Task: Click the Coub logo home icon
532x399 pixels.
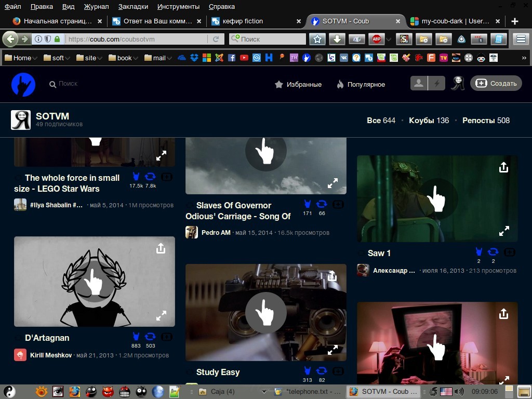Action: pyautogui.click(x=23, y=84)
